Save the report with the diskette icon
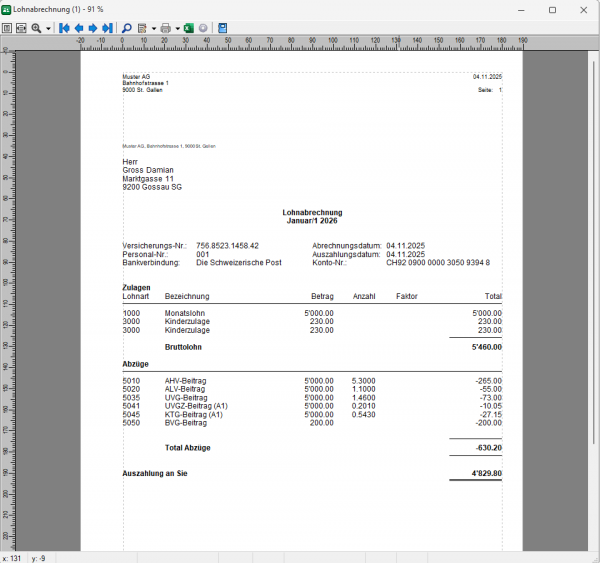 222,28
